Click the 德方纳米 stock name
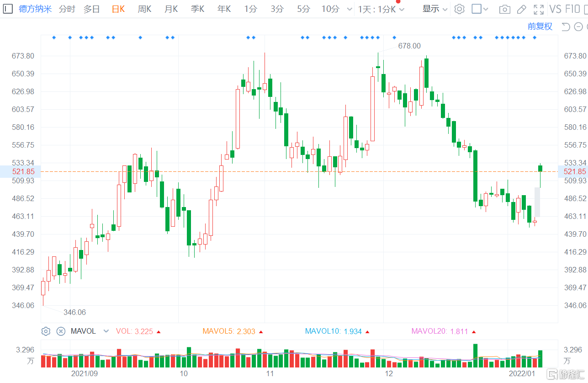The image size is (588, 383). 35,9
